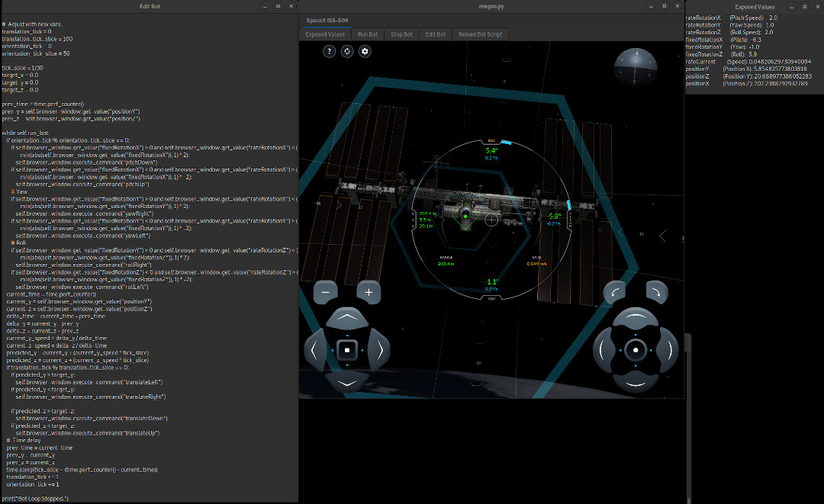Click the Stop Bot button
Screen dimensions: 824x504
[401, 34]
